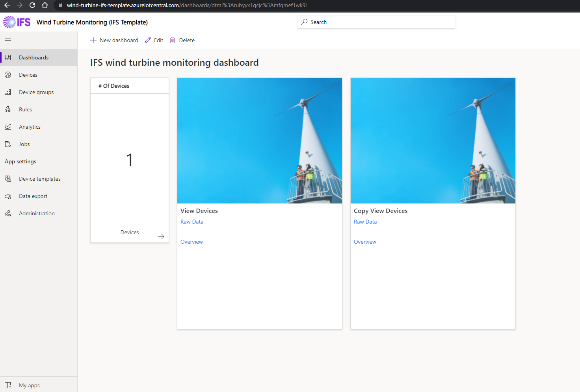Collapse the sidebar with the hamburger menu
The image size is (580, 392).
[x=8, y=40]
